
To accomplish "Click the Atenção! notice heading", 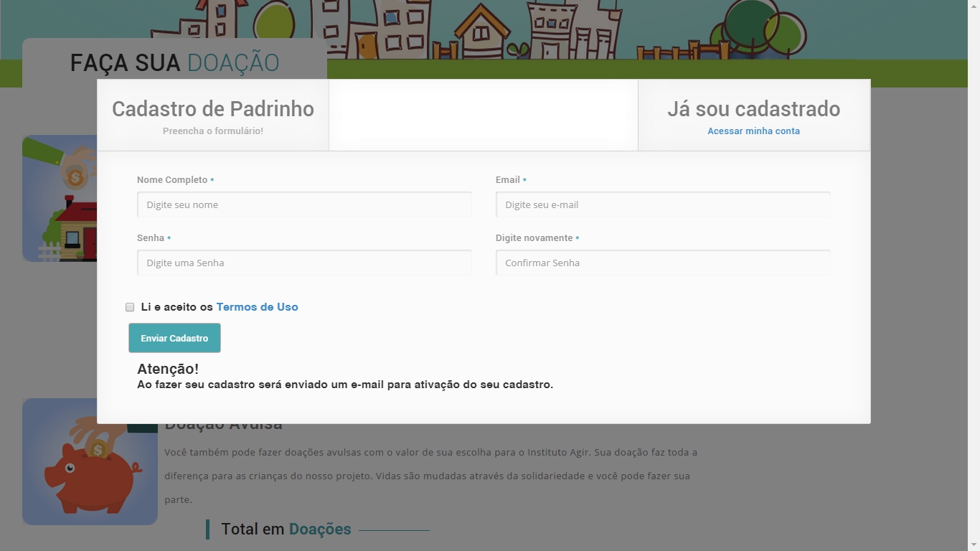I will (x=168, y=369).
